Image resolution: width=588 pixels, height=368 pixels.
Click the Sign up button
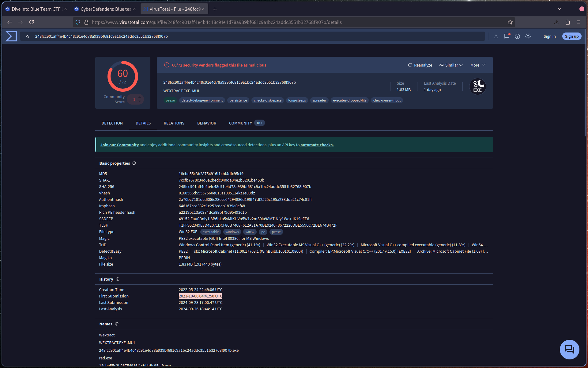572,36
